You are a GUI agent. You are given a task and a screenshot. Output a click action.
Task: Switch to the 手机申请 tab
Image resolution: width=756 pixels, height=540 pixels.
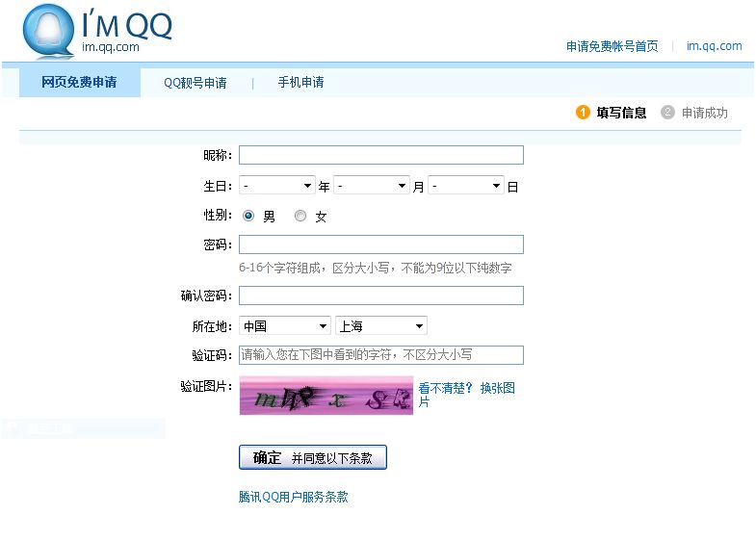click(x=300, y=83)
